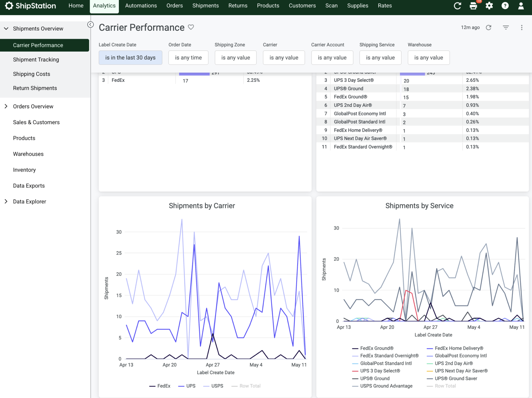Open the user account profile icon

pyautogui.click(x=521, y=6)
